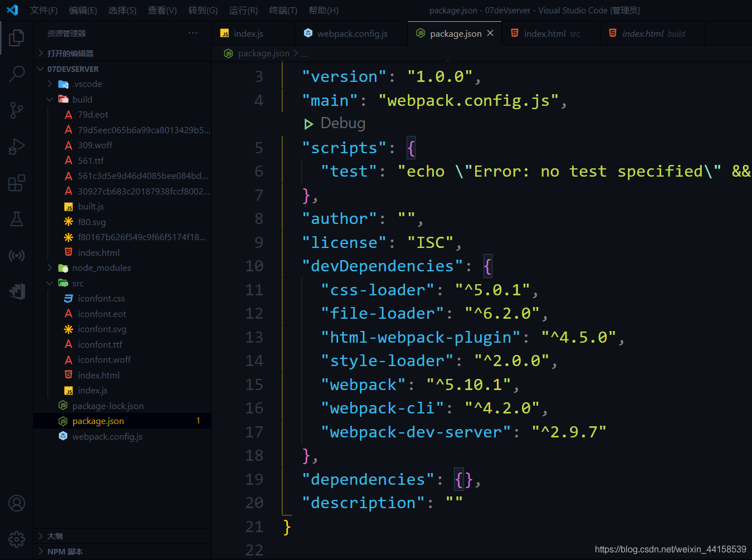Collapse the 07DEVSERVER root folder
This screenshot has width=752, height=560.
(123, 69)
